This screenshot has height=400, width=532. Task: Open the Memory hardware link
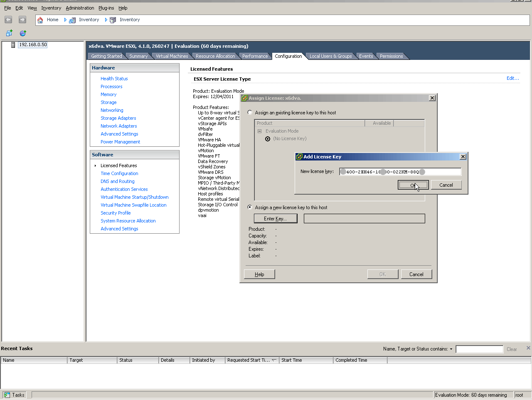tap(108, 94)
